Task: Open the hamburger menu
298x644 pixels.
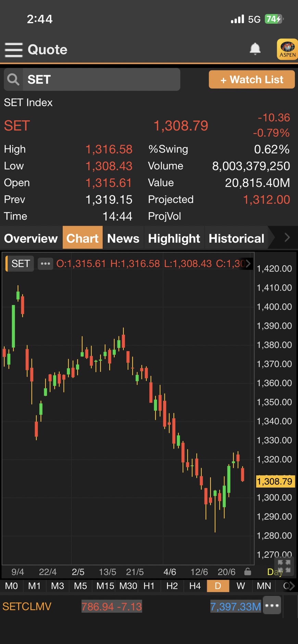Action: coord(14,50)
